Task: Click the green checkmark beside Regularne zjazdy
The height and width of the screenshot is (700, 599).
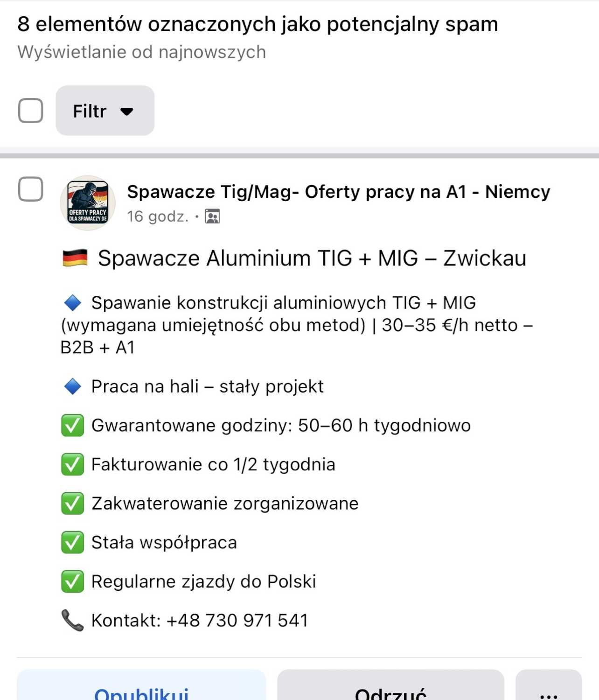Action: coord(73,581)
